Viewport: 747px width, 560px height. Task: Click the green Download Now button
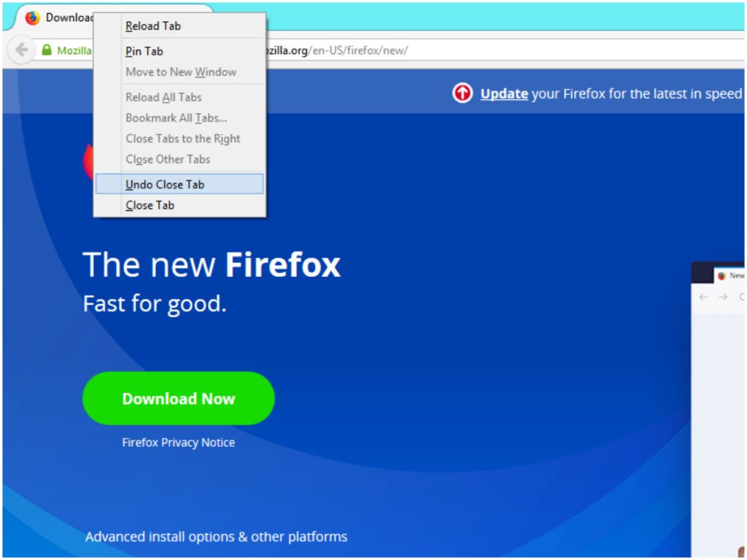179,399
